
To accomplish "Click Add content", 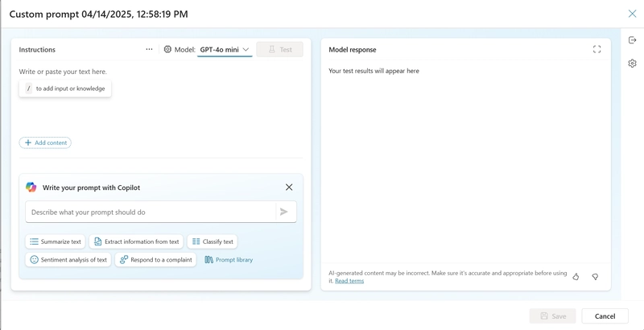I will tap(45, 142).
